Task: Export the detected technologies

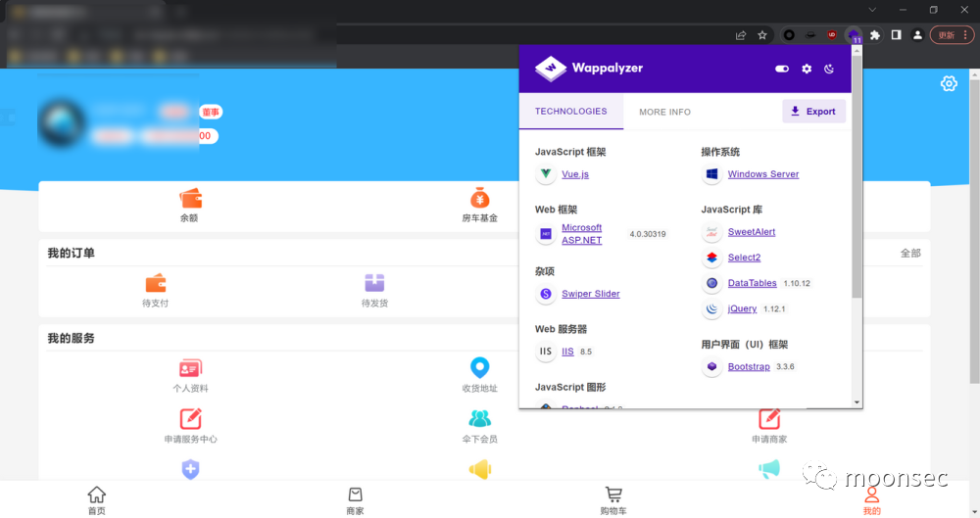Action: click(x=813, y=112)
